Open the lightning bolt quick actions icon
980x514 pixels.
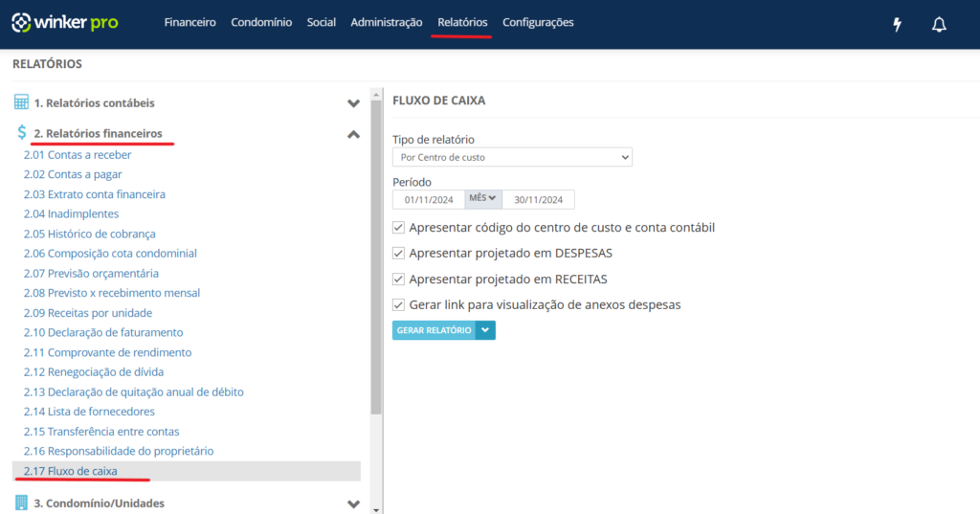(x=897, y=24)
